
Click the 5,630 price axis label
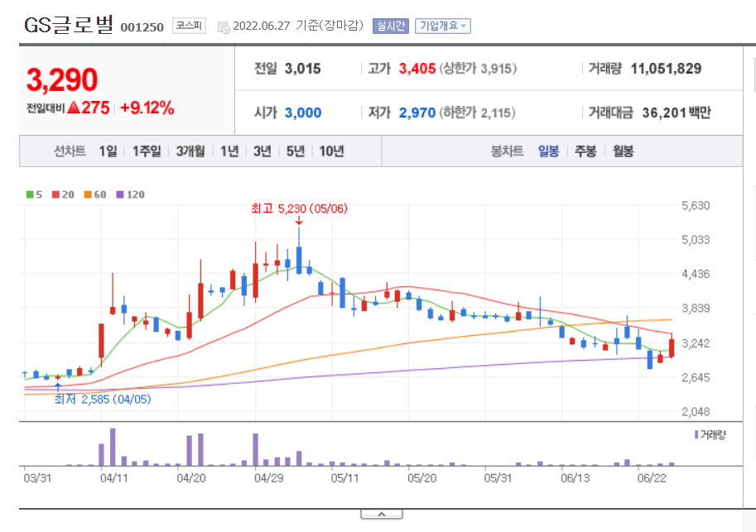pyautogui.click(x=696, y=206)
